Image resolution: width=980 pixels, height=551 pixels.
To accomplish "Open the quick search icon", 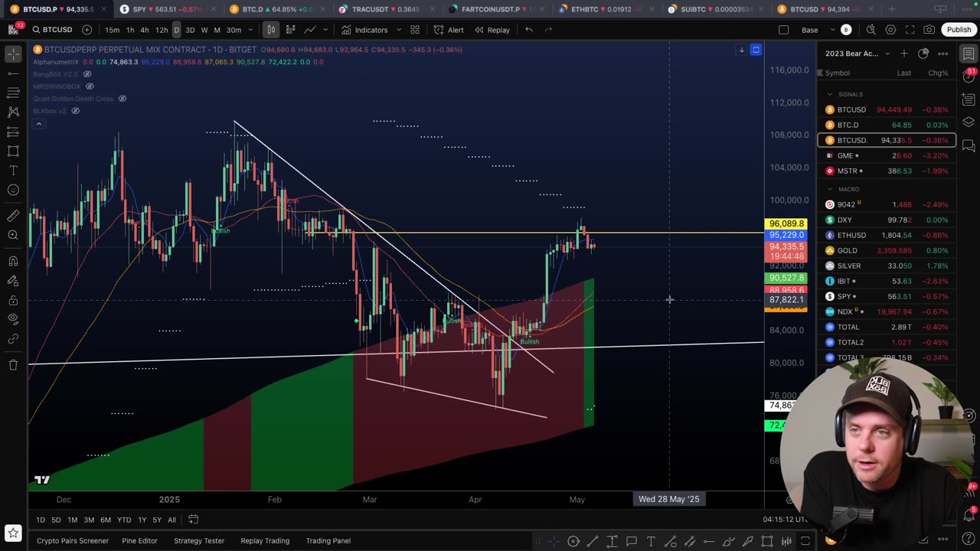I will (871, 30).
